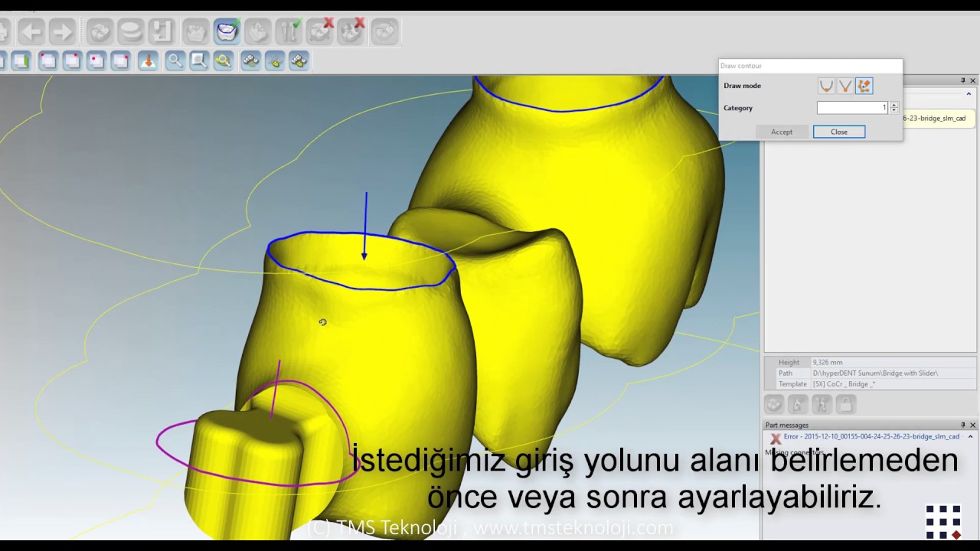980x551 pixels.
Task: Increase Category value with up spinner
Action: (x=893, y=105)
